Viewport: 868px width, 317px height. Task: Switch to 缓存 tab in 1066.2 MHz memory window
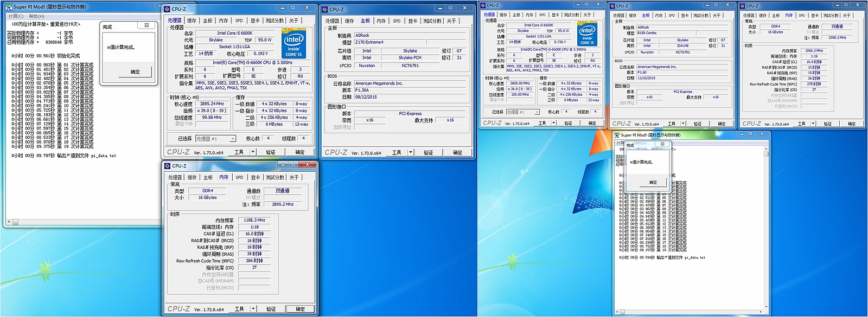[x=763, y=15]
